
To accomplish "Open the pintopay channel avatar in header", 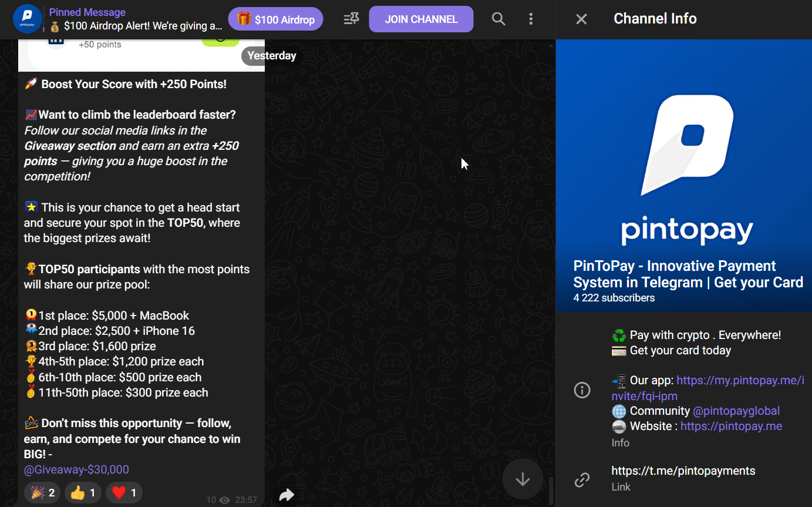I will tap(27, 19).
